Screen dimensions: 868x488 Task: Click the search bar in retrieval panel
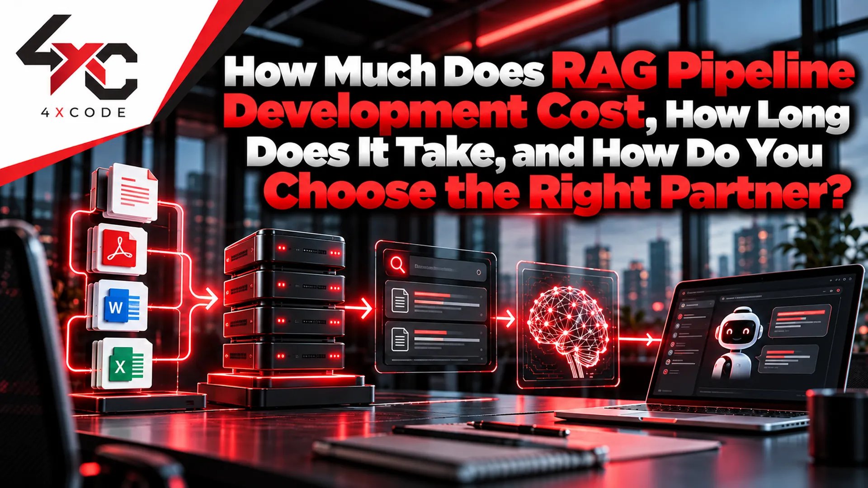click(435, 266)
